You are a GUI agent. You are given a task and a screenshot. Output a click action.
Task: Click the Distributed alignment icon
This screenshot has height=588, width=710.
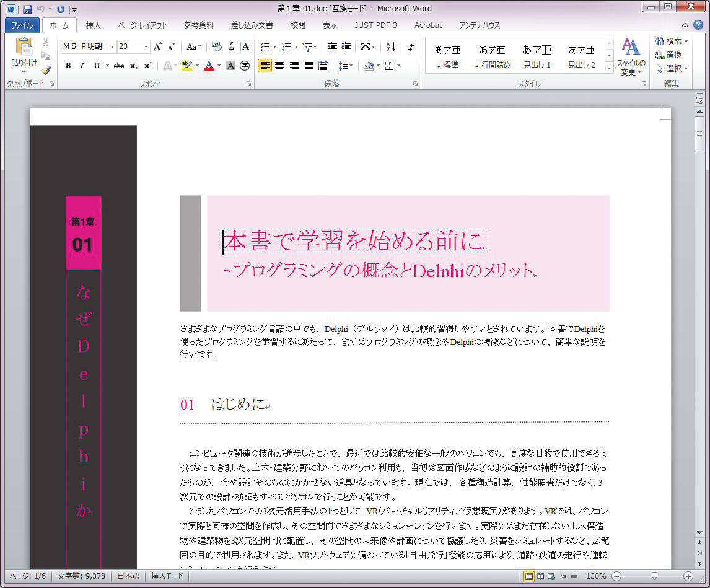(x=323, y=66)
